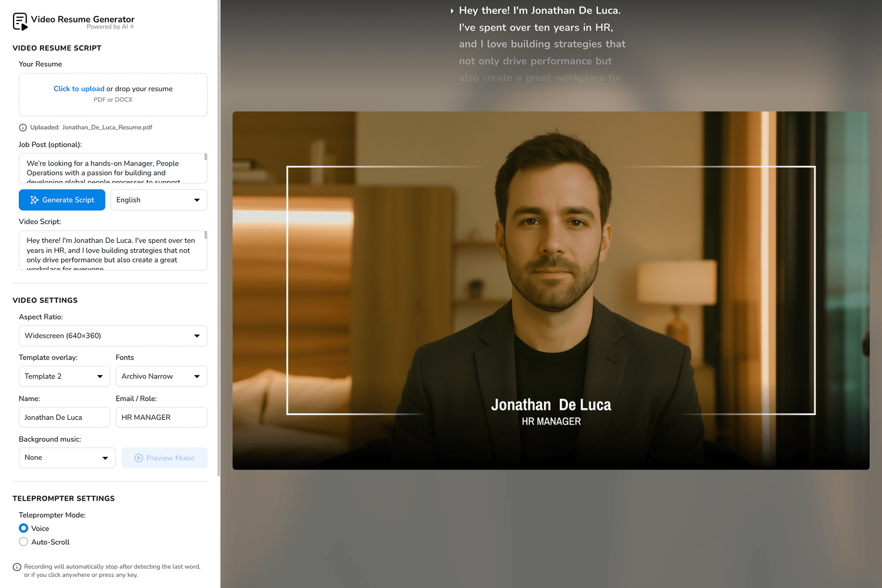This screenshot has height=588, width=882.
Task: Click the 'Click to upload' resume link
Action: (x=79, y=88)
